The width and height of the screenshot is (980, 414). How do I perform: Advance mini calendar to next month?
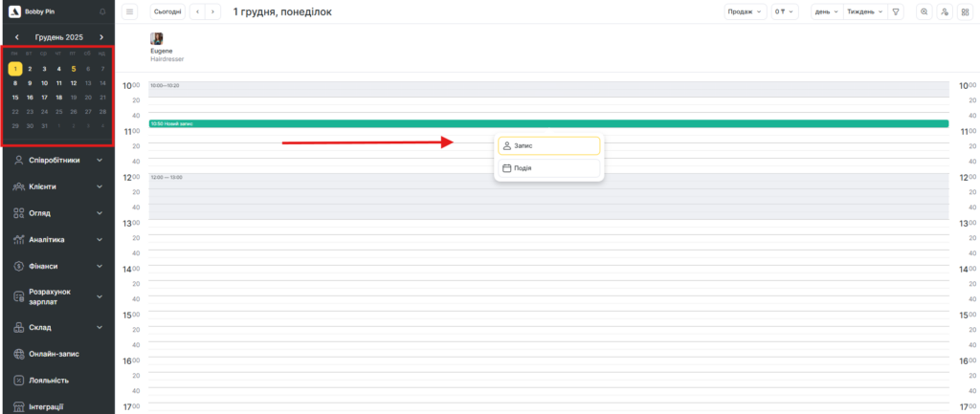coord(101,37)
